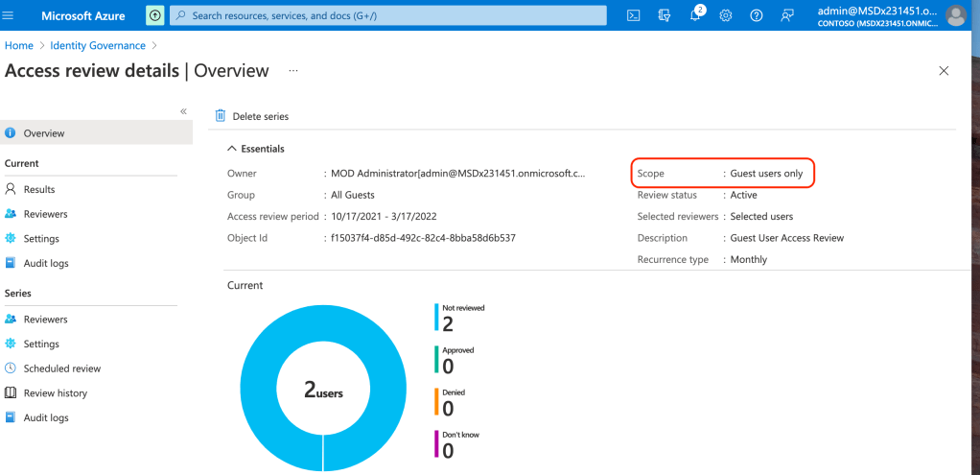Image resolution: width=980 pixels, height=475 pixels.
Task: Open Cloud Shell from the top bar
Action: click(x=633, y=15)
